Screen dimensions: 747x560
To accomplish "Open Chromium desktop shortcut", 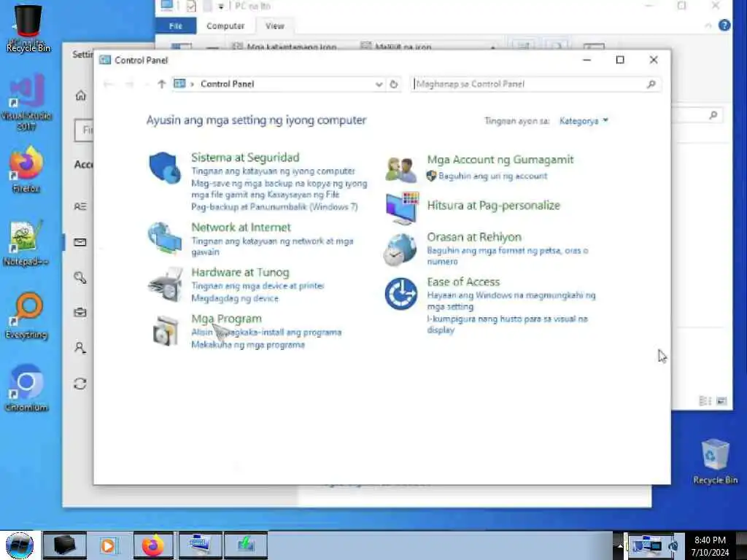I will (27, 389).
